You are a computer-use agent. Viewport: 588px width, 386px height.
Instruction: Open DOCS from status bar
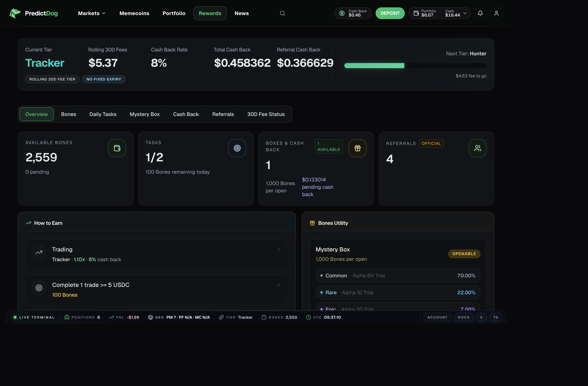[464, 317]
